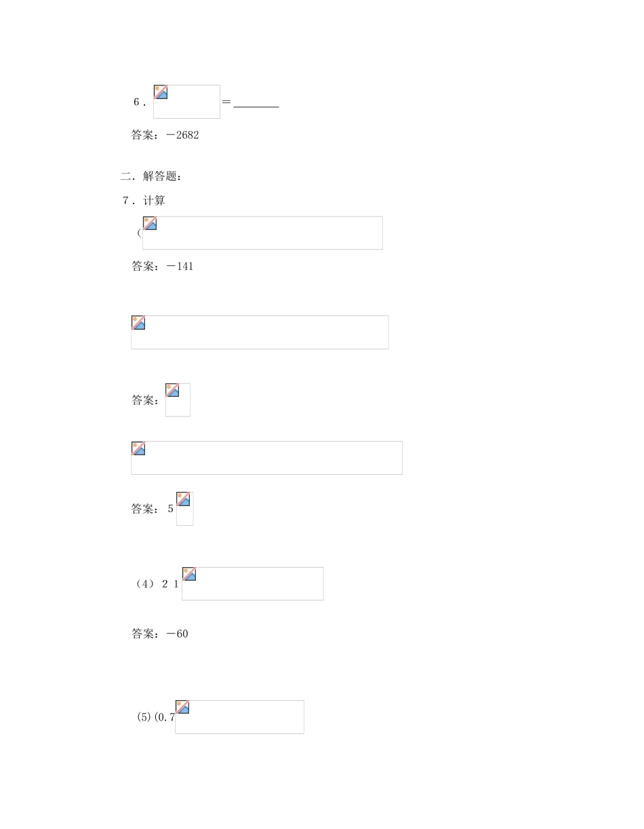Click the broken image icon just below answer −141

click(x=138, y=323)
